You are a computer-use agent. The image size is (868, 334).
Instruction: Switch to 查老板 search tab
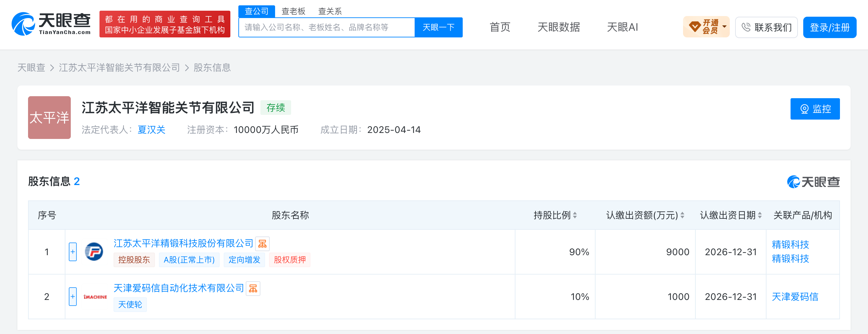[293, 11]
